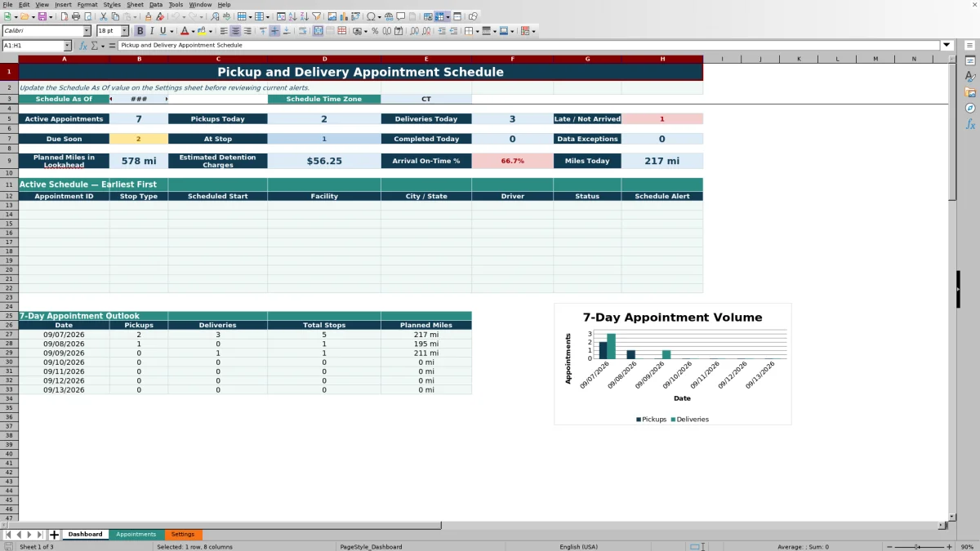980x551 pixels.
Task: Open the Borders dropdown arrow
Action: (x=477, y=31)
